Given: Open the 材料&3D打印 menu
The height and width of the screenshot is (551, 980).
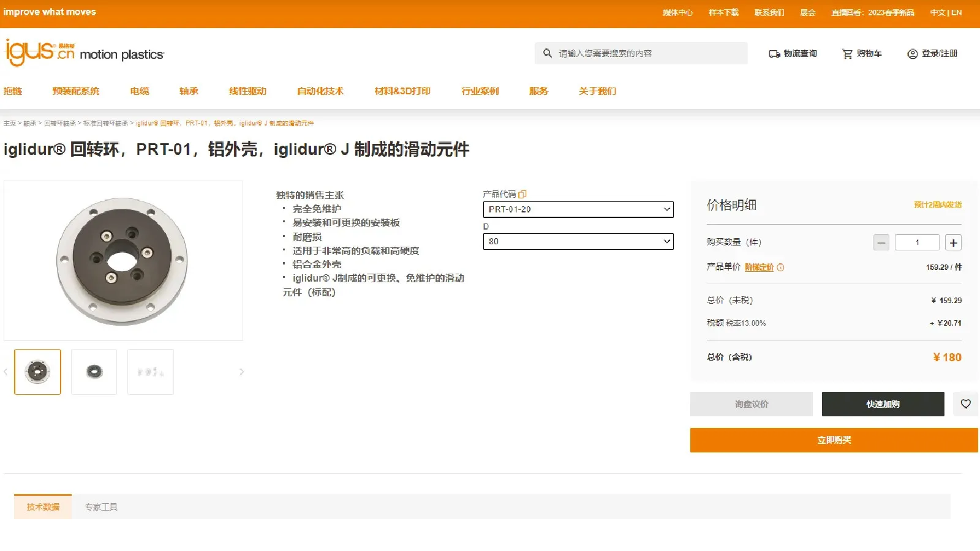Looking at the screenshot, I should [x=402, y=91].
